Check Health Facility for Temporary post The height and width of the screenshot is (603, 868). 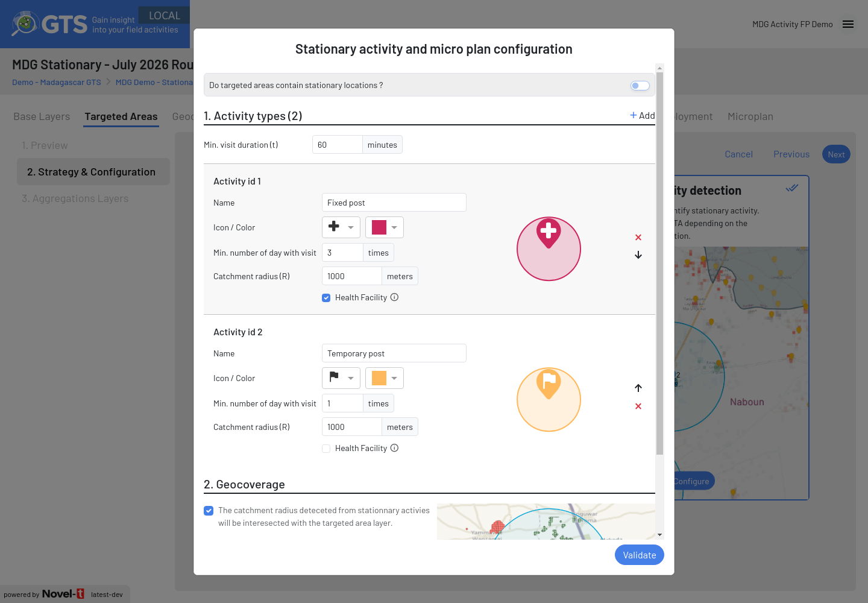(x=326, y=449)
